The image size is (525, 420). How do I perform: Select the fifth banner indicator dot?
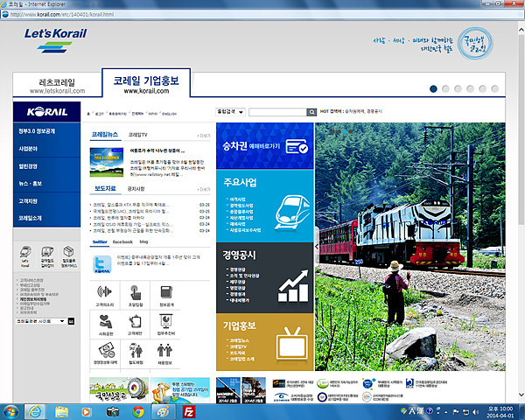482,88
